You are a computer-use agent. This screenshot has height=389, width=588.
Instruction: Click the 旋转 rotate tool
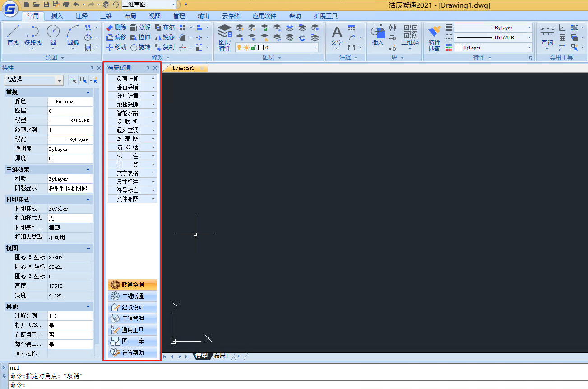[140, 47]
